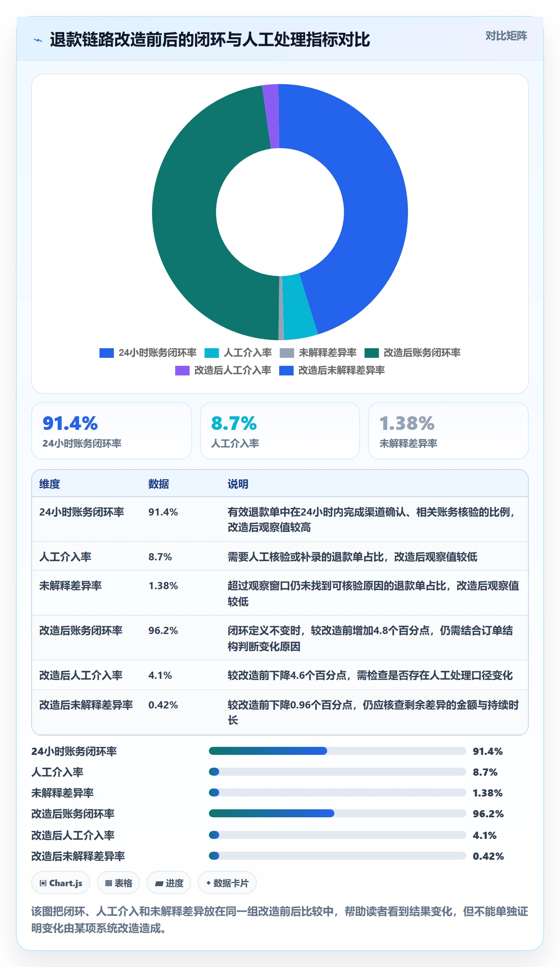The image size is (560, 967).
Task: Click the 说明 column header
Action: 238,484
